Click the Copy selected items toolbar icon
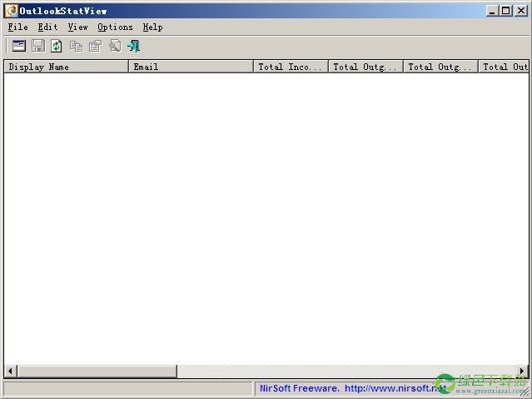 pyautogui.click(x=76, y=47)
